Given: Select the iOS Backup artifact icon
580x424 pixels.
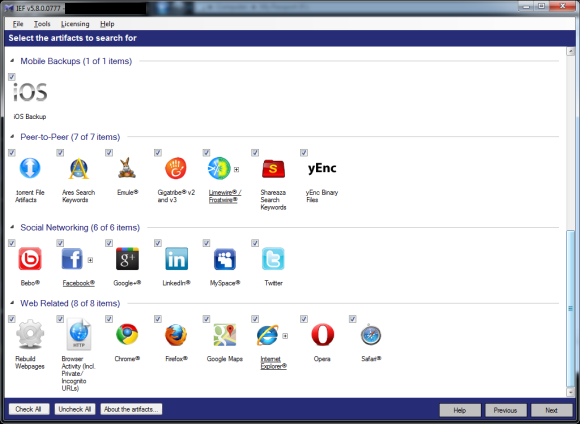Looking at the screenshot, I should tap(30, 92).
